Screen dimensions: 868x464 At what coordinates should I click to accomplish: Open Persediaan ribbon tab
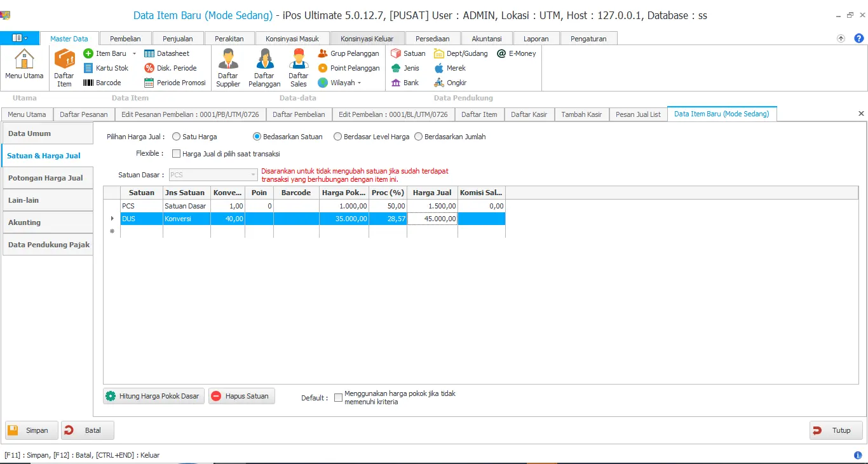433,39
